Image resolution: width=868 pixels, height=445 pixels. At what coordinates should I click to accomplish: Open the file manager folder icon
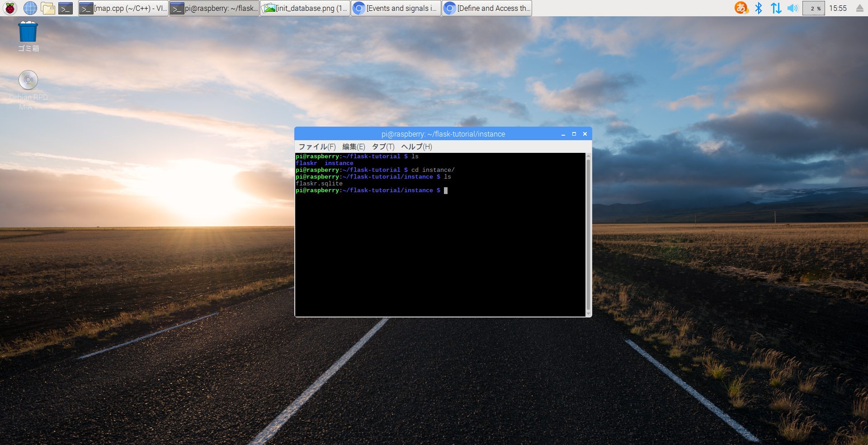(x=47, y=8)
